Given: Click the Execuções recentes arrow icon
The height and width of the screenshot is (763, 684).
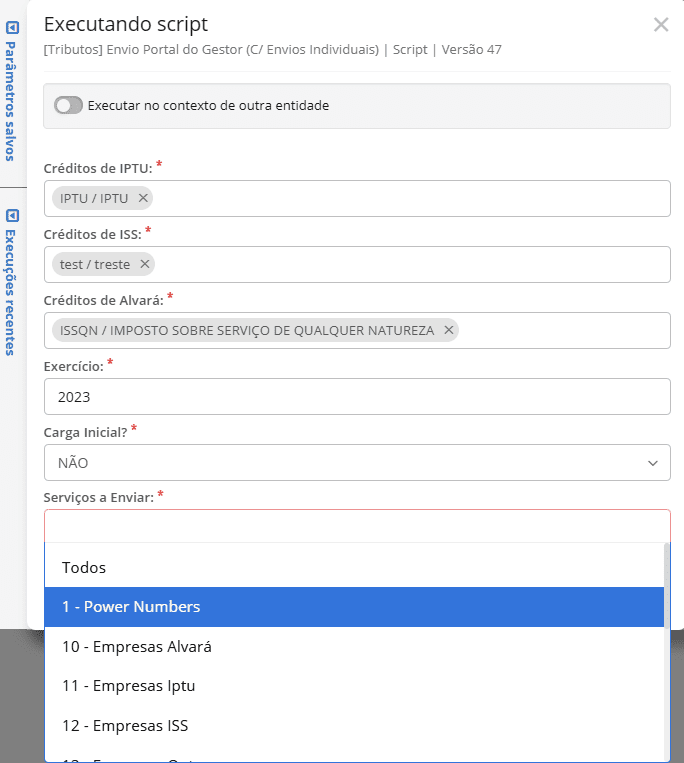Looking at the screenshot, I should tap(12, 215).
